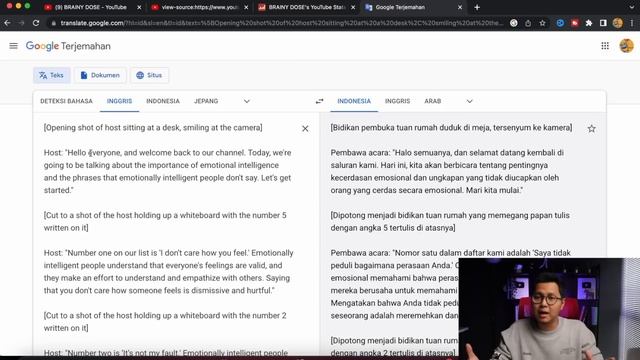The width and height of the screenshot is (640, 360).
Task: Open the Google apps grid
Action: [605, 46]
